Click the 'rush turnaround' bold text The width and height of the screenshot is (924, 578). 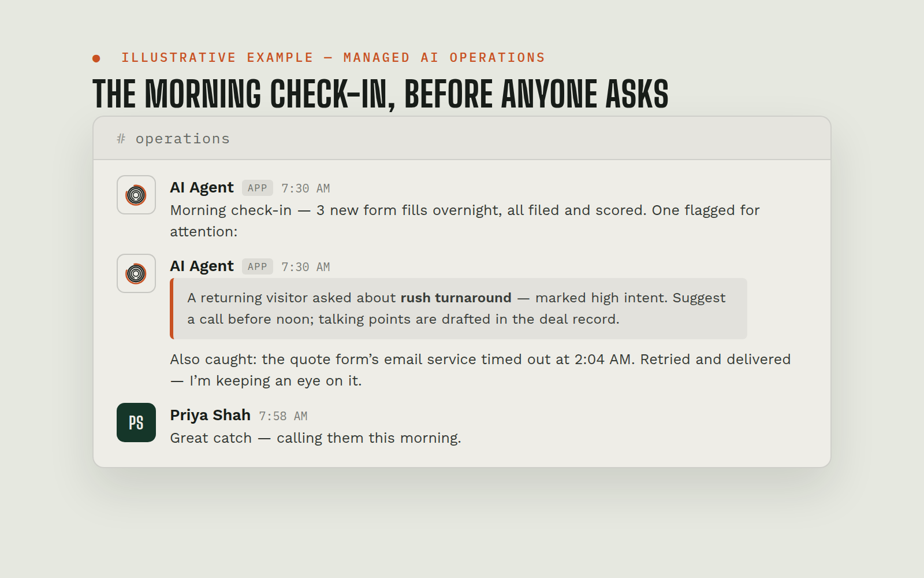tap(456, 298)
